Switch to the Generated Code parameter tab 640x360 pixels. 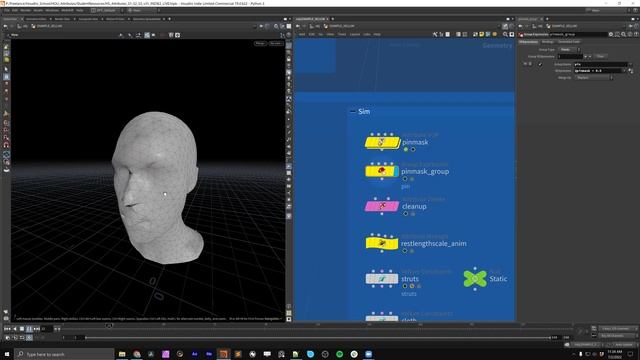pyautogui.click(x=569, y=42)
